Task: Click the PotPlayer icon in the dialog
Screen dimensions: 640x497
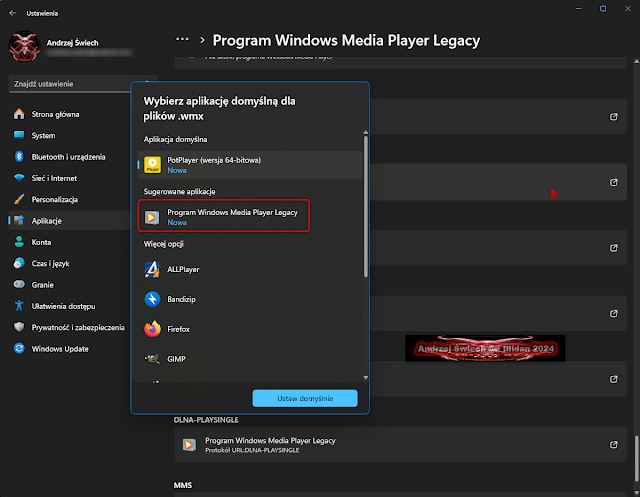Action: [x=153, y=165]
